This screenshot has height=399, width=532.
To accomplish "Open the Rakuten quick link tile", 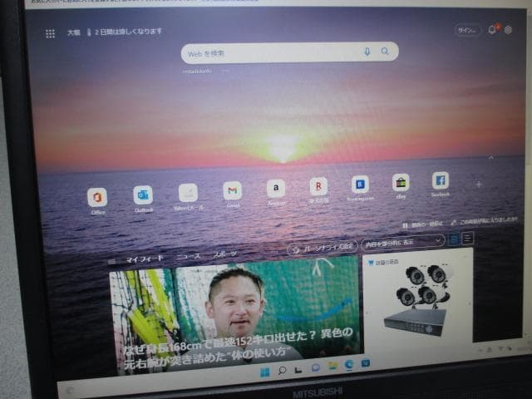I will tap(318, 190).
